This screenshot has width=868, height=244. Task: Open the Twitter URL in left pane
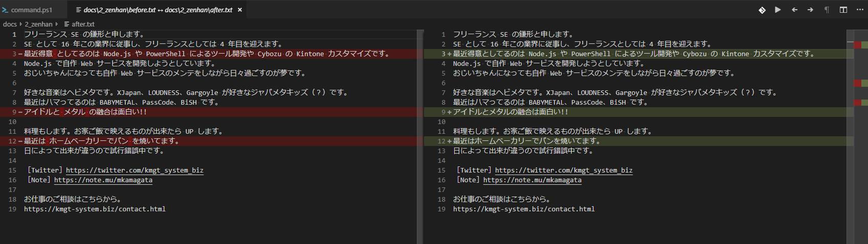click(135, 170)
